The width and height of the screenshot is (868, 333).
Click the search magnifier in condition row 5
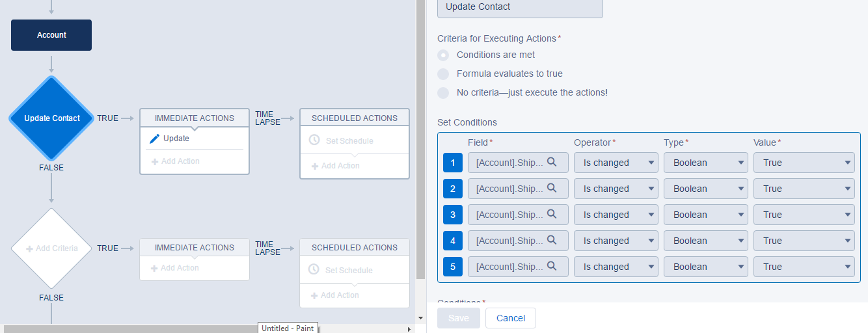click(552, 266)
